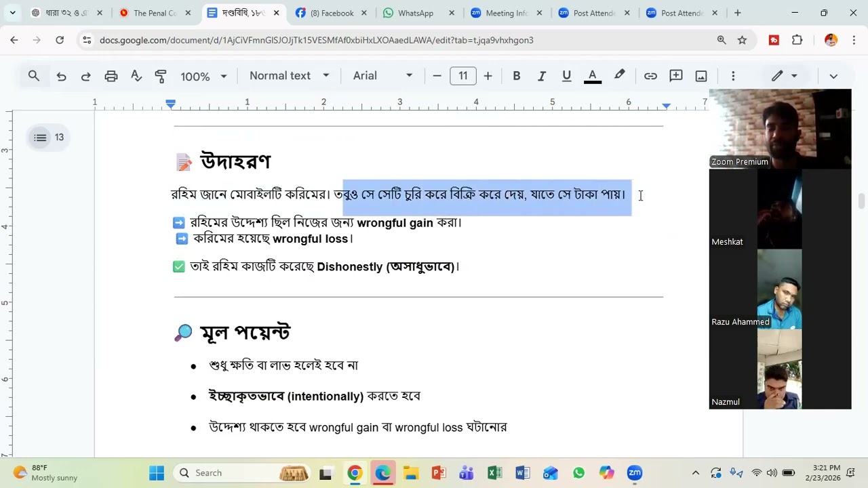Select the Zoom Premium video thumbnail

[x=780, y=129]
